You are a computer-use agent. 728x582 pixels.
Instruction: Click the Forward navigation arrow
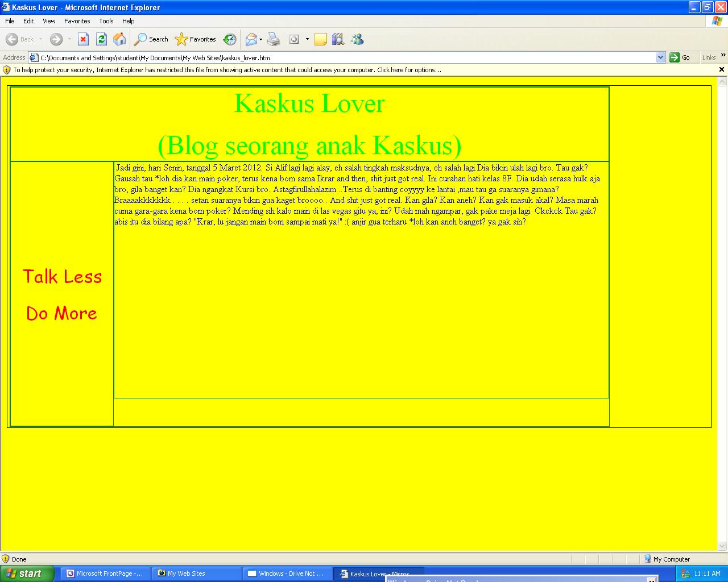pyautogui.click(x=56, y=39)
